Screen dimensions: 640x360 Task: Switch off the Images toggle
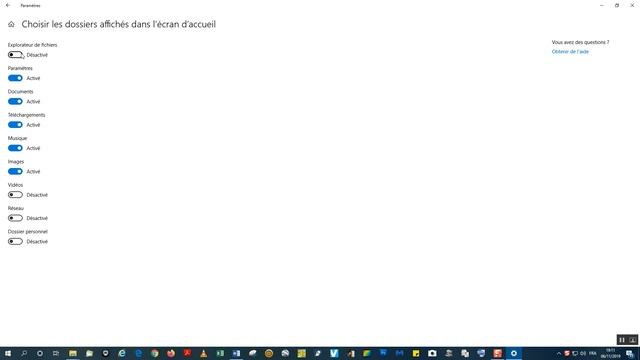[15, 171]
